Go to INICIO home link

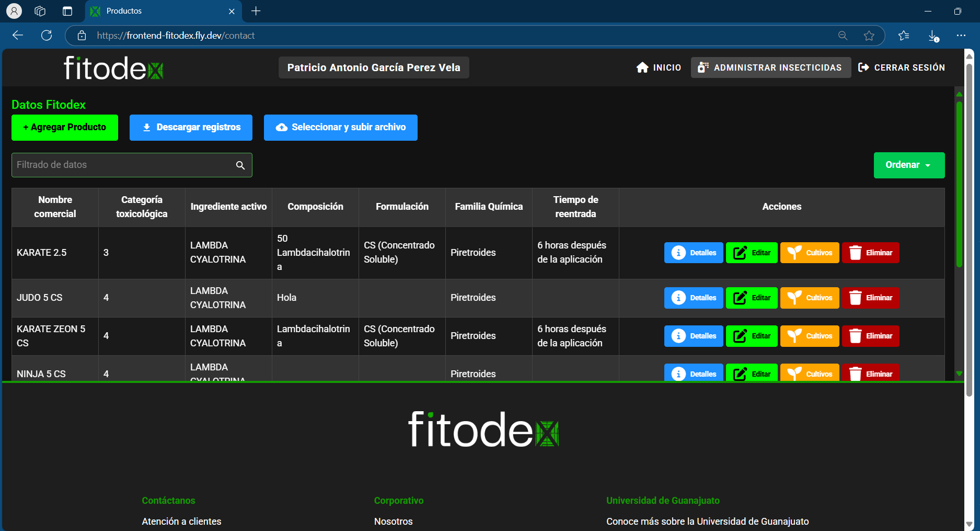tap(659, 67)
